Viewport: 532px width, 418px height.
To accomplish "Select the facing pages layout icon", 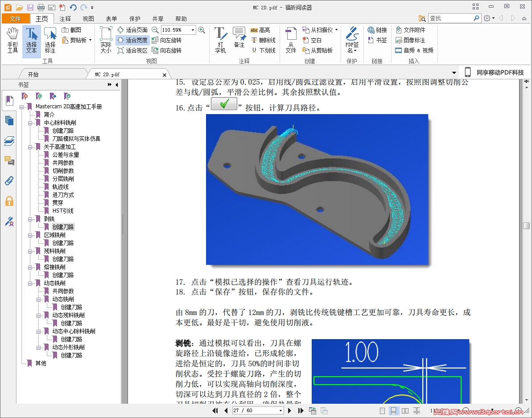I will [405, 410].
